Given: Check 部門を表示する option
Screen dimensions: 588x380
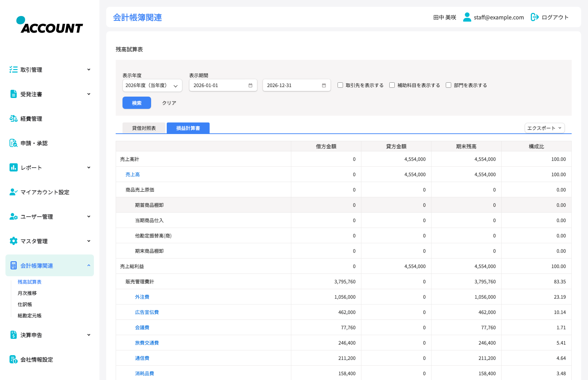Looking at the screenshot, I should 448,85.
